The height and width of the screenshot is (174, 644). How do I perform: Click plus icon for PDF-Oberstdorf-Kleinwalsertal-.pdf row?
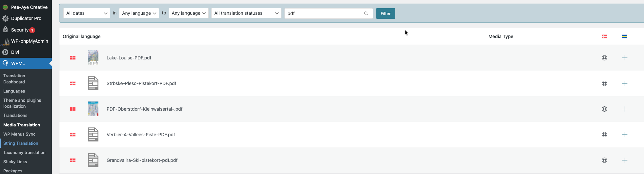pyautogui.click(x=625, y=109)
